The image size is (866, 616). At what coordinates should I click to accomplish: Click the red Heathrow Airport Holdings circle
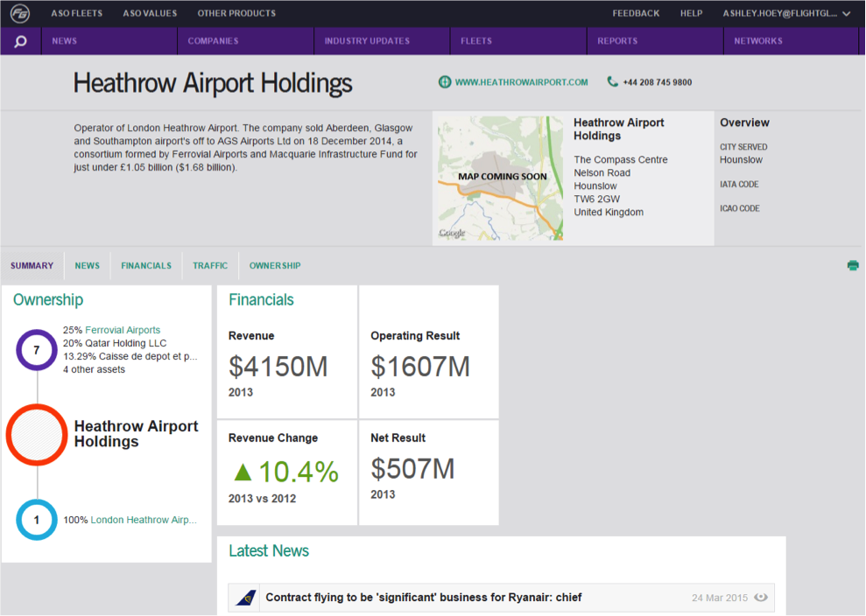[37, 435]
